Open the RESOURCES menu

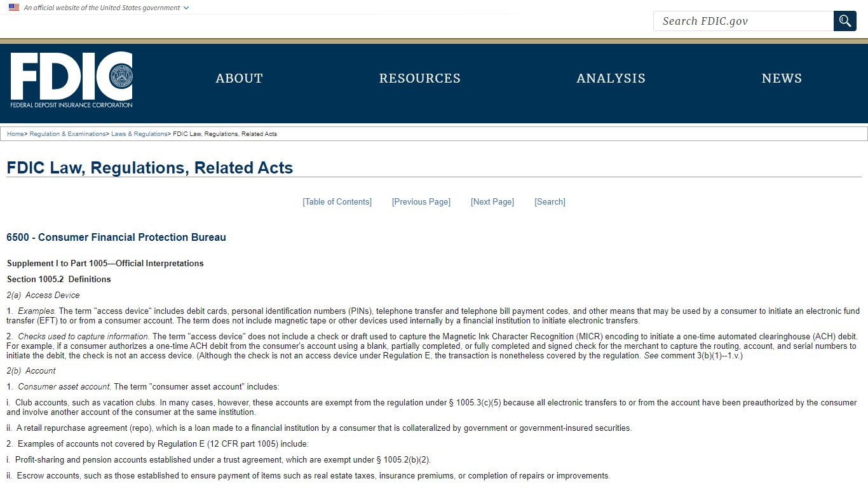click(420, 78)
